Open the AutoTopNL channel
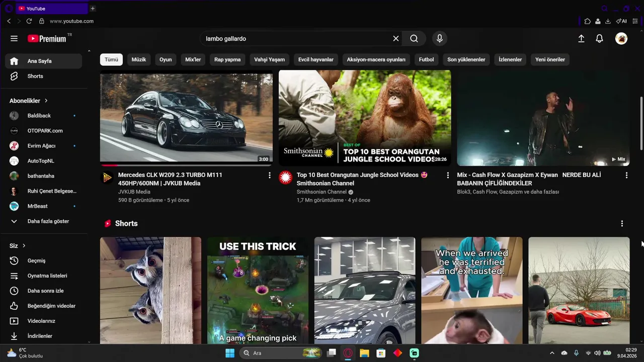 pyautogui.click(x=44, y=161)
